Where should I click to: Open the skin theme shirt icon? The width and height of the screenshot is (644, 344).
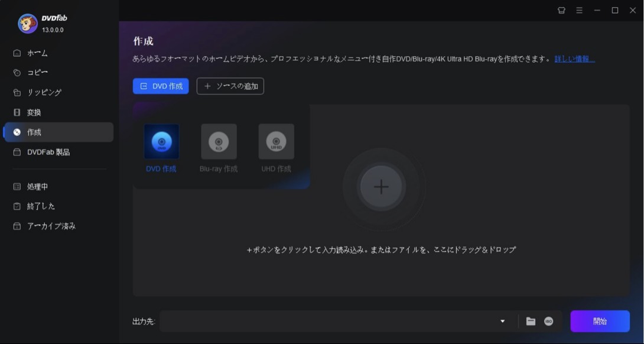[561, 11]
